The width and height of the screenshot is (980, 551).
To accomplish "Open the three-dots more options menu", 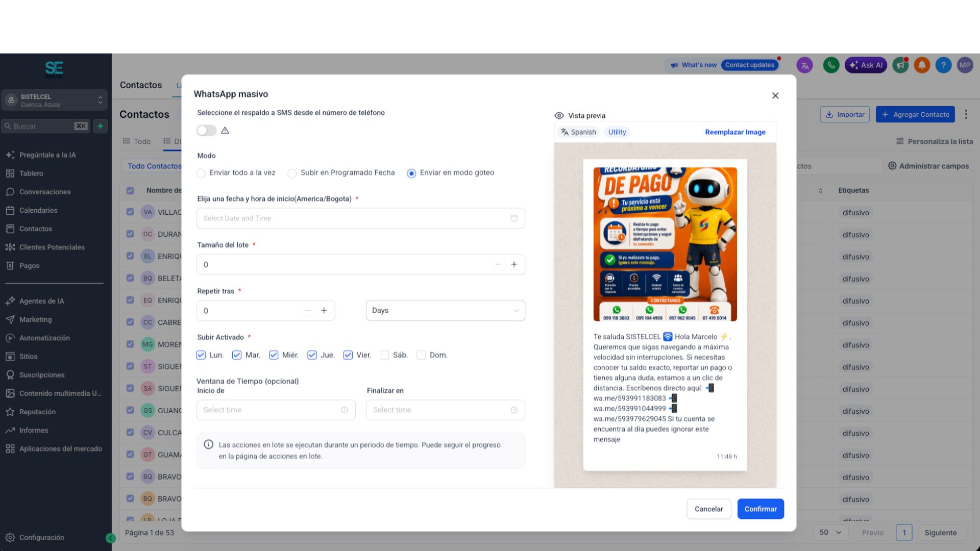I will tap(966, 114).
